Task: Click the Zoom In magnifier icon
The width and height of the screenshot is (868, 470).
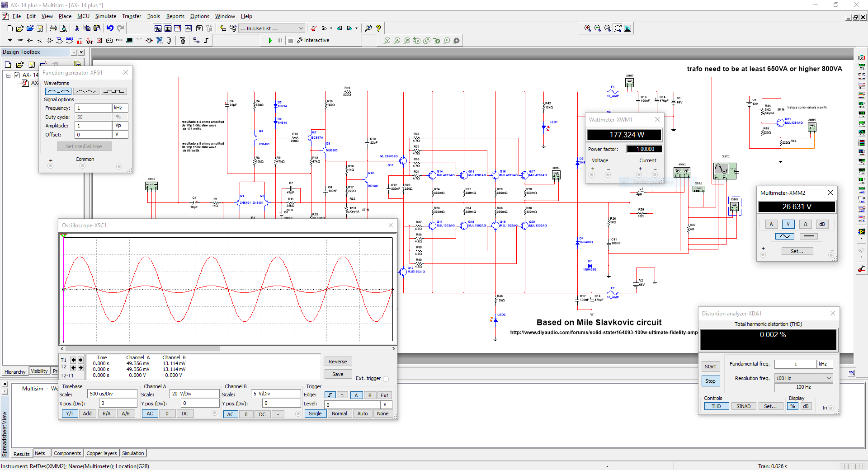Action: 588,28
